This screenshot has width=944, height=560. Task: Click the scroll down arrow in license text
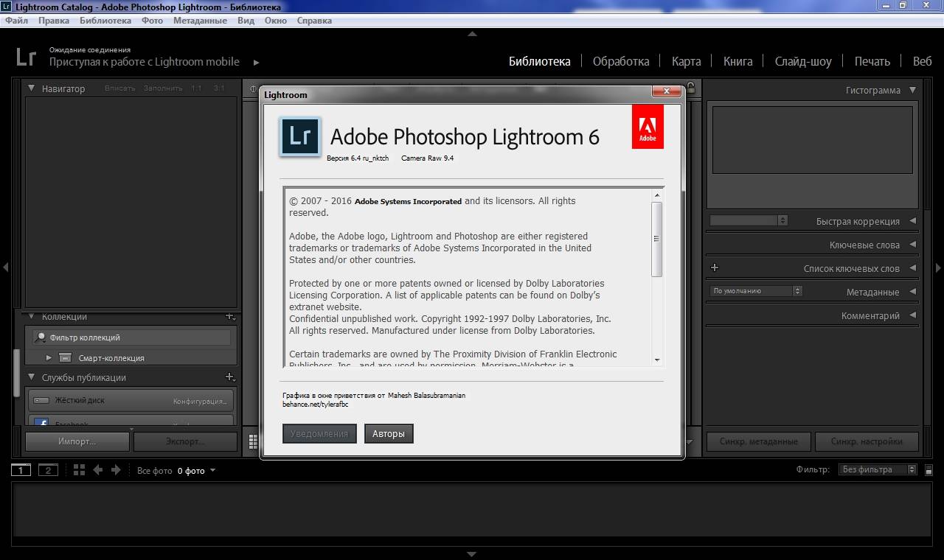coord(656,360)
